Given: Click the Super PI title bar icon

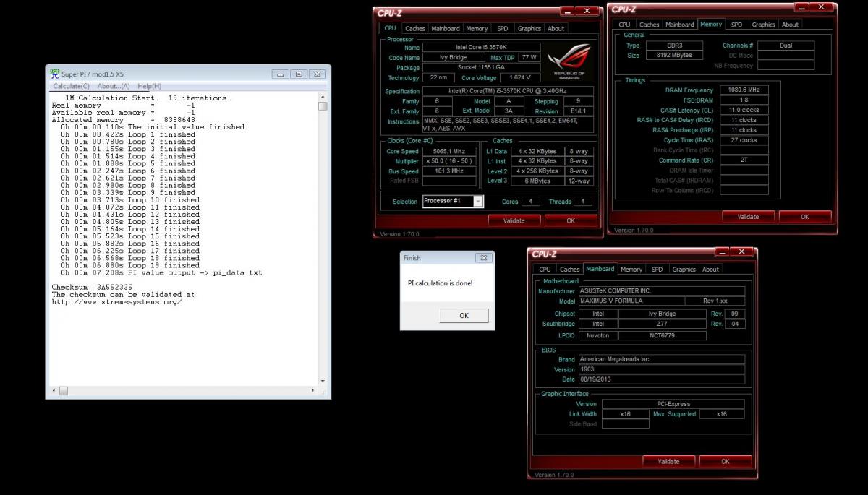Looking at the screenshot, I should (x=54, y=74).
